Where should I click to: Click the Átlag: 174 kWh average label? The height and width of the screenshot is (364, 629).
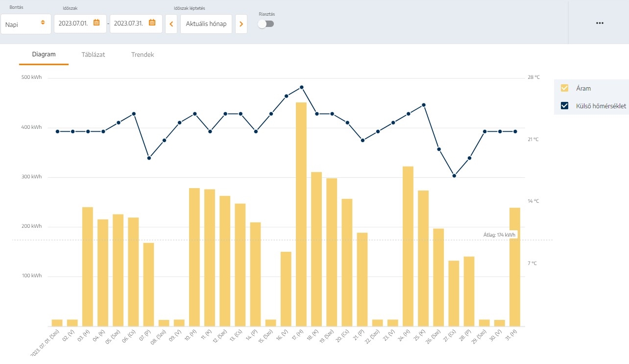click(x=499, y=235)
